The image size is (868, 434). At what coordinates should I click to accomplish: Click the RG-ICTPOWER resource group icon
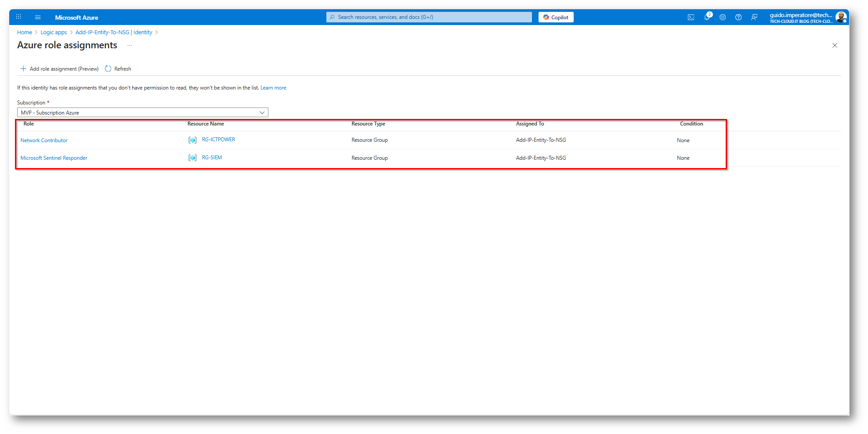pos(192,140)
